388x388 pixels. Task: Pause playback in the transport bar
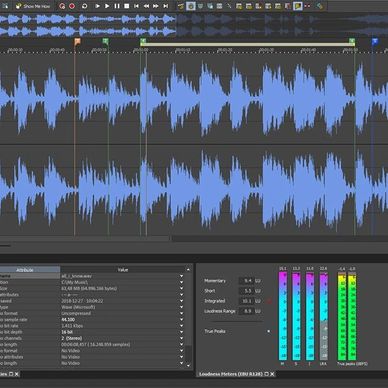117,6
